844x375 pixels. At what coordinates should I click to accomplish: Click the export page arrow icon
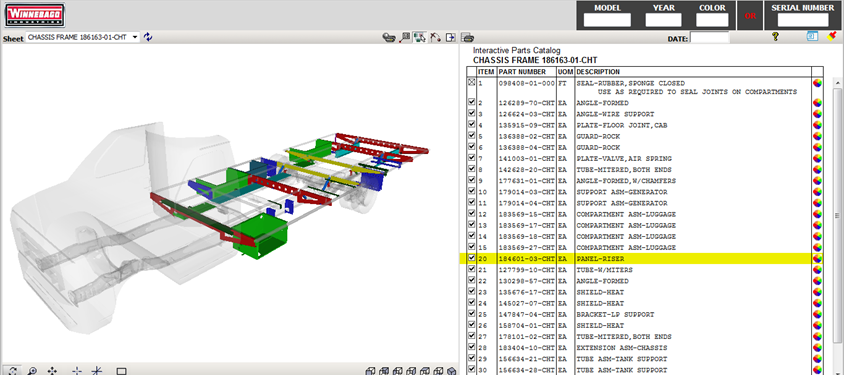pos(451,38)
